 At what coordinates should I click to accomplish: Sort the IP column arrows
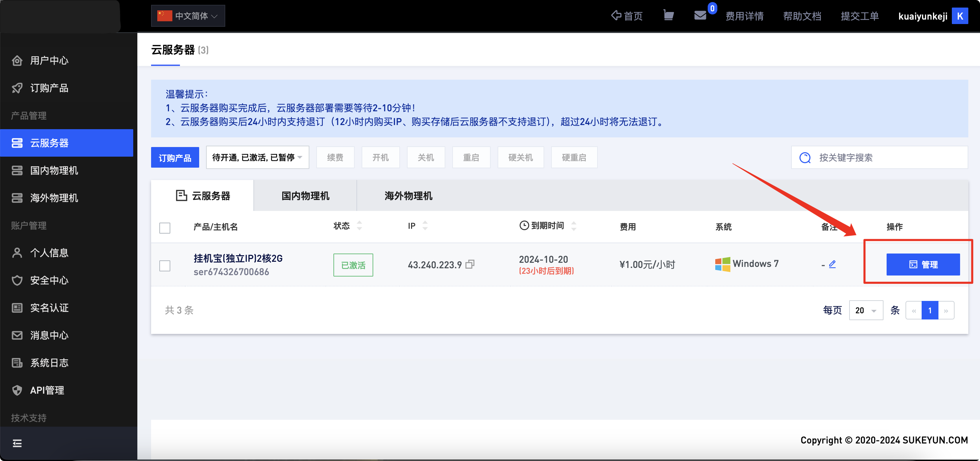coord(425,226)
